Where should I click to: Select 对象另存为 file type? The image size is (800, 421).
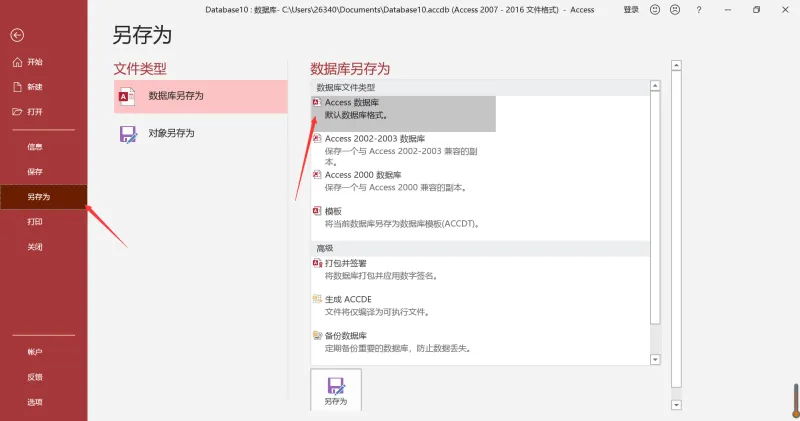201,134
